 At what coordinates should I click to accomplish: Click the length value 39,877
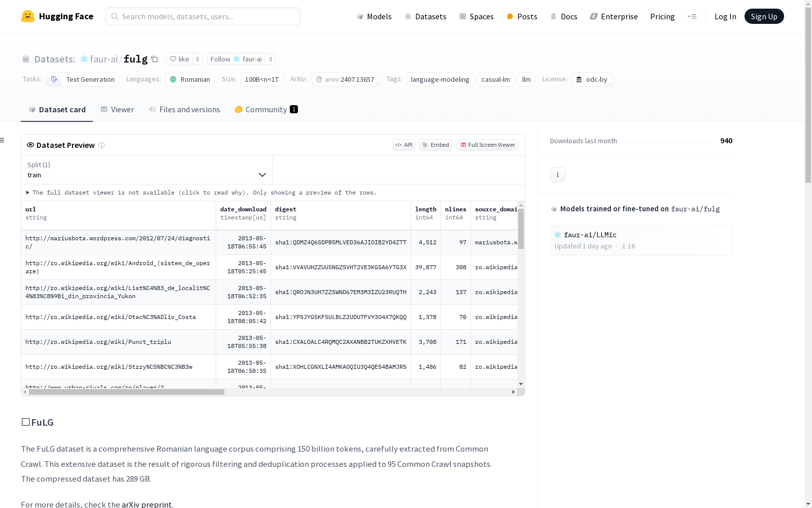[x=426, y=267]
